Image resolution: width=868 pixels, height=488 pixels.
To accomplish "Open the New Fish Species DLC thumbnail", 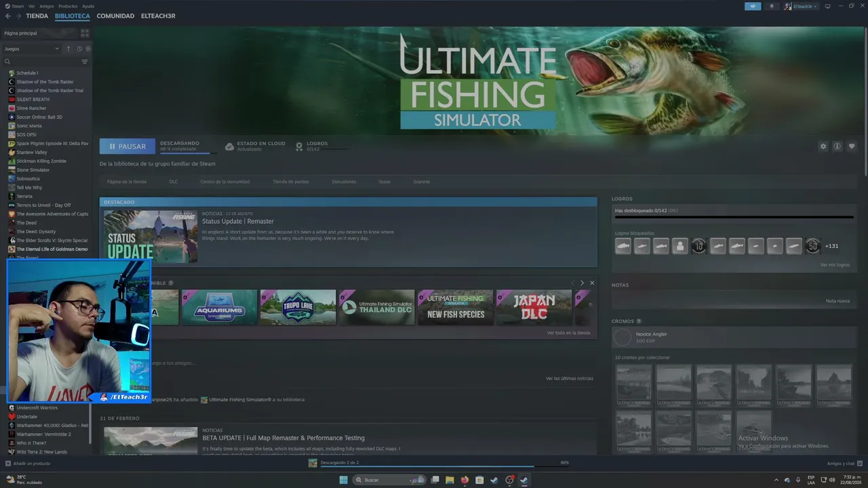I will tap(455, 307).
